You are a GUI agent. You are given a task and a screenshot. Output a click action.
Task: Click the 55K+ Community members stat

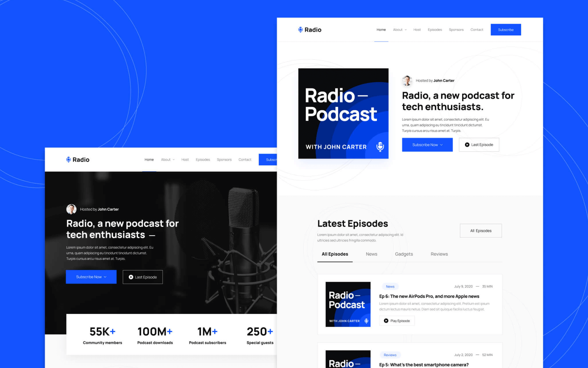103,336
